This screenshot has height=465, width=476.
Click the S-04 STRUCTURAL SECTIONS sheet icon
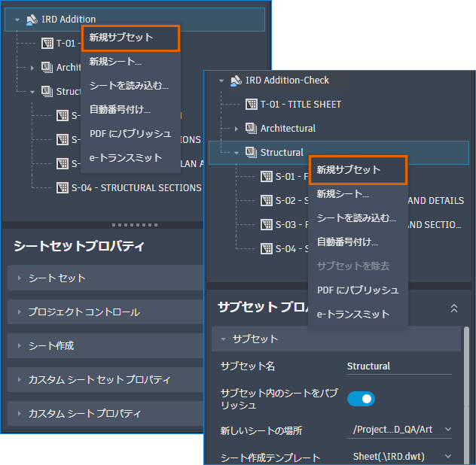click(x=63, y=188)
